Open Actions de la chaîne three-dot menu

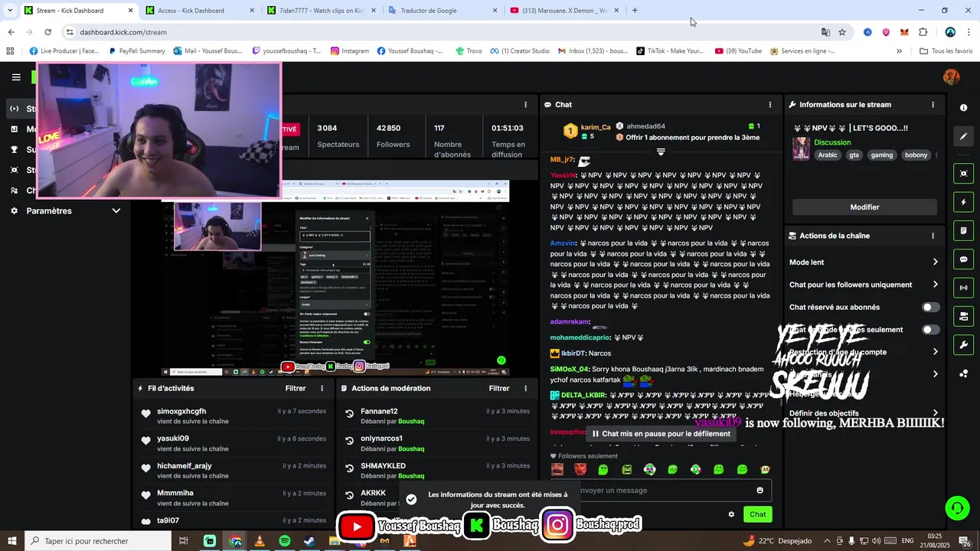(x=933, y=236)
